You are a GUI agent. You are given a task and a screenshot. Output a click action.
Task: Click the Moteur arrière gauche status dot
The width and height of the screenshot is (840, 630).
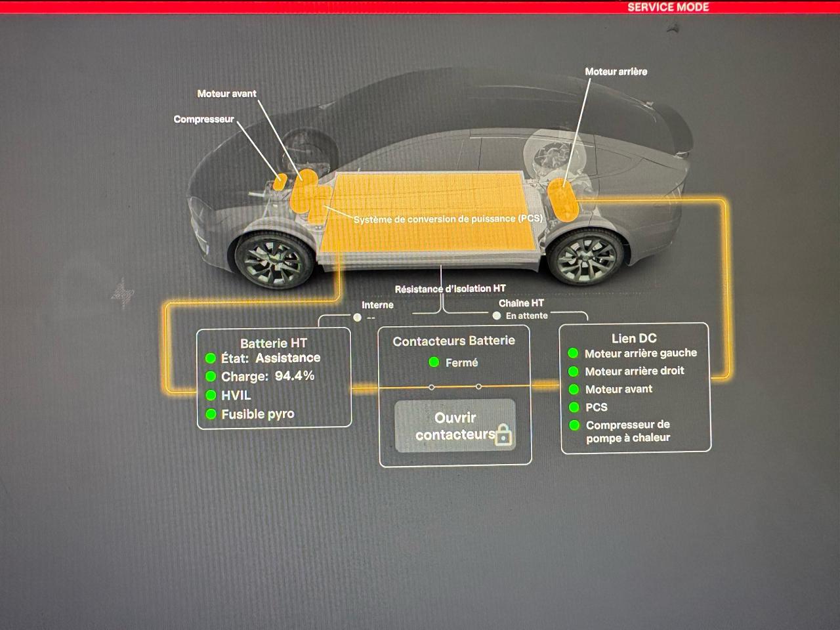click(x=573, y=353)
